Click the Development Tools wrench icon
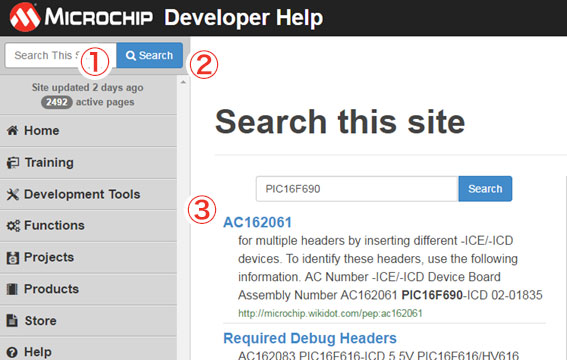Viewport: 567px width, 360px height. [12, 194]
